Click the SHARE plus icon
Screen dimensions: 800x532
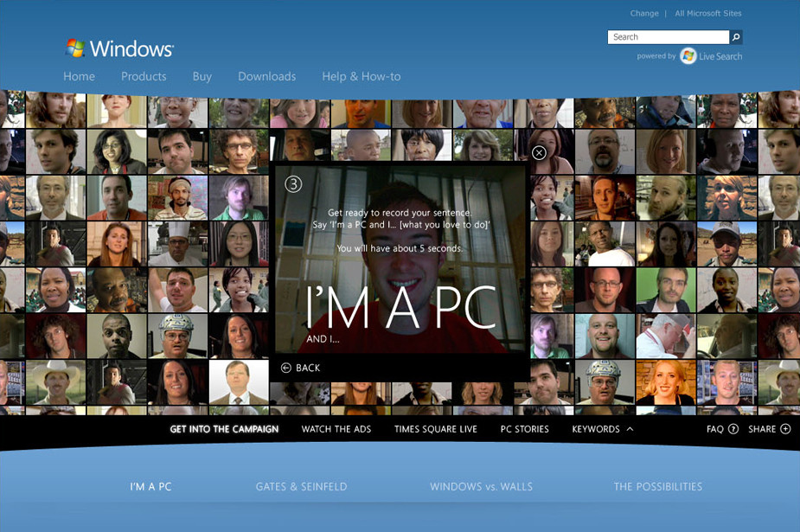tap(785, 429)
